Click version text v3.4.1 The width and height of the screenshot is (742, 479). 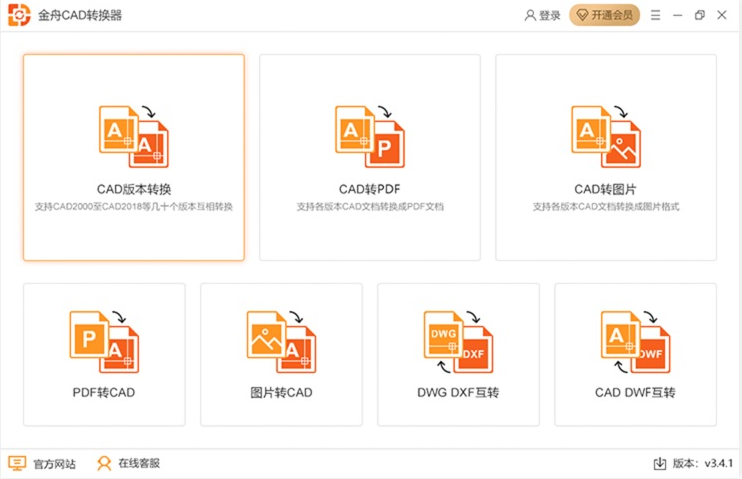718,463
